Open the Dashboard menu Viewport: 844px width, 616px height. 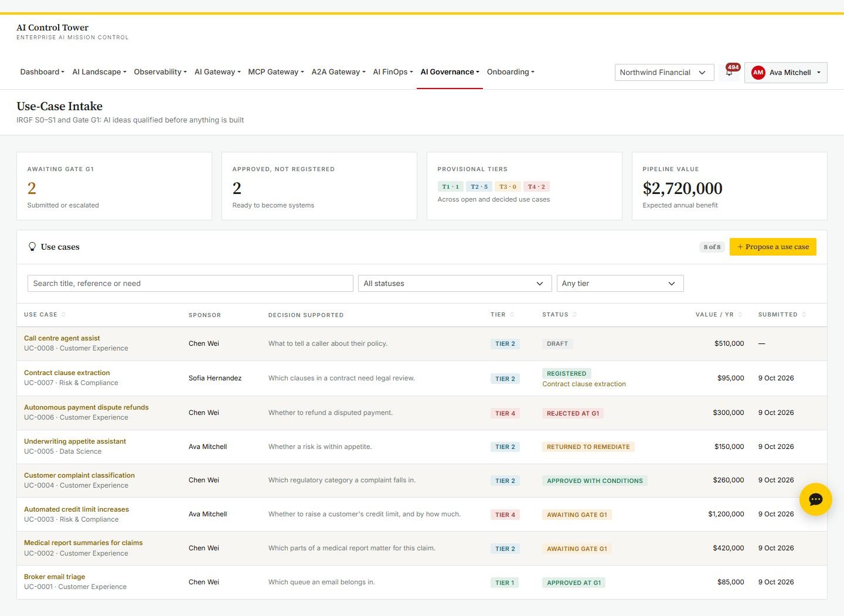(42, 72)
